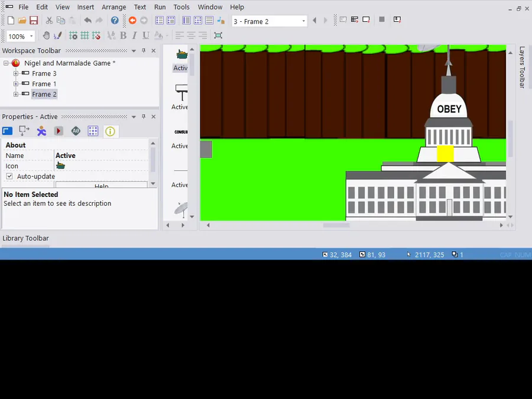Open the Runtime options properties tab

[59, 131]
